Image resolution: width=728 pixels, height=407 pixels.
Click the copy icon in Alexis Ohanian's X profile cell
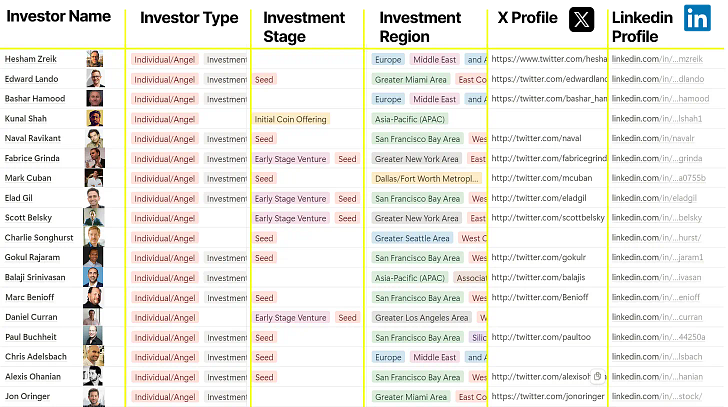[598, 376]
